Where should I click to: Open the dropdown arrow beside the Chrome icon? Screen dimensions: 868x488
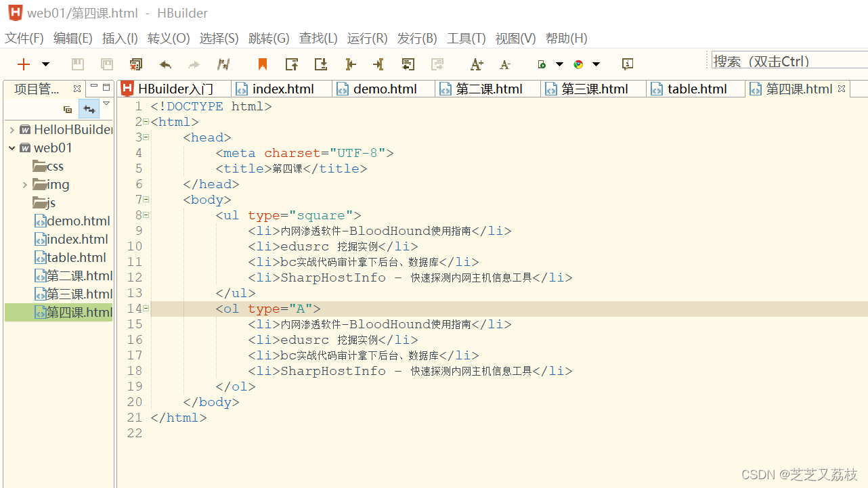click(x=596, y=64)
